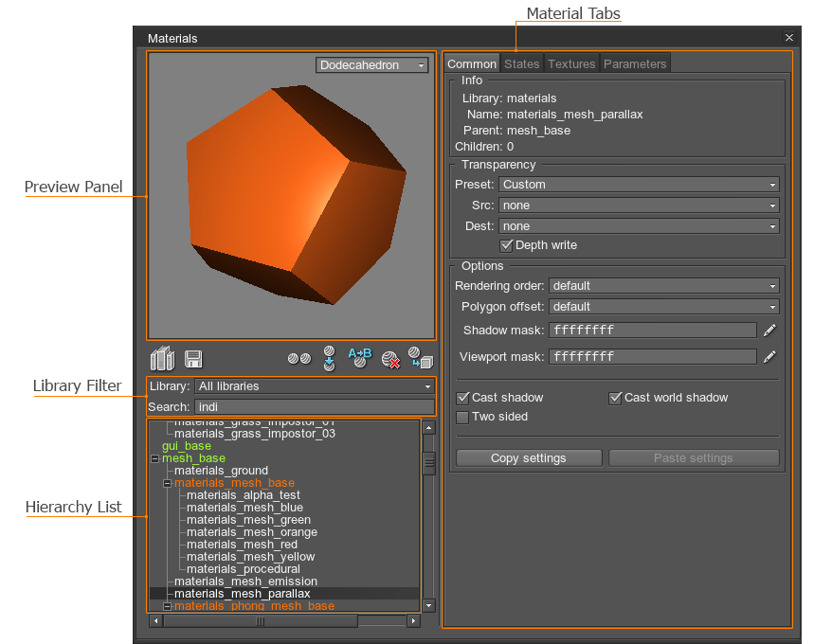Click the clone material icon (two spheres)
Image resolution: width=814 pixels, height=644 pixels.
point(299,359)
